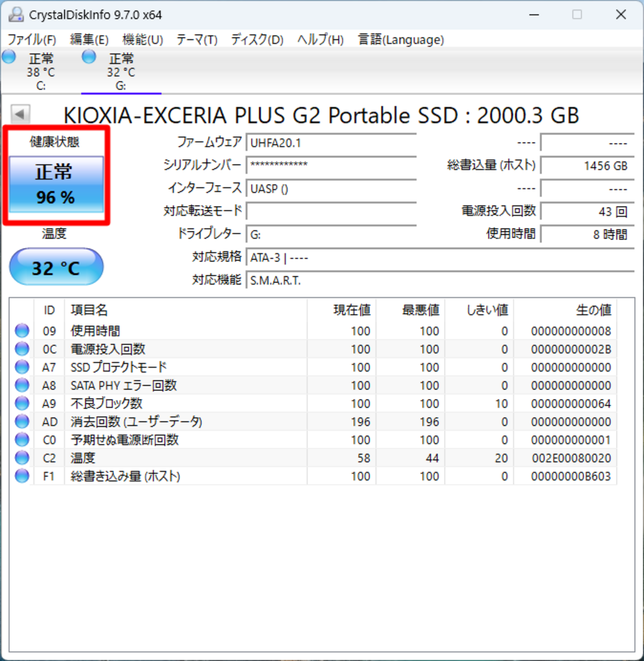This screenshot has width=644, height=661.
Task: Click the 温度 label above temperature button
Action: pyautogui.click(x=54, y=233)
